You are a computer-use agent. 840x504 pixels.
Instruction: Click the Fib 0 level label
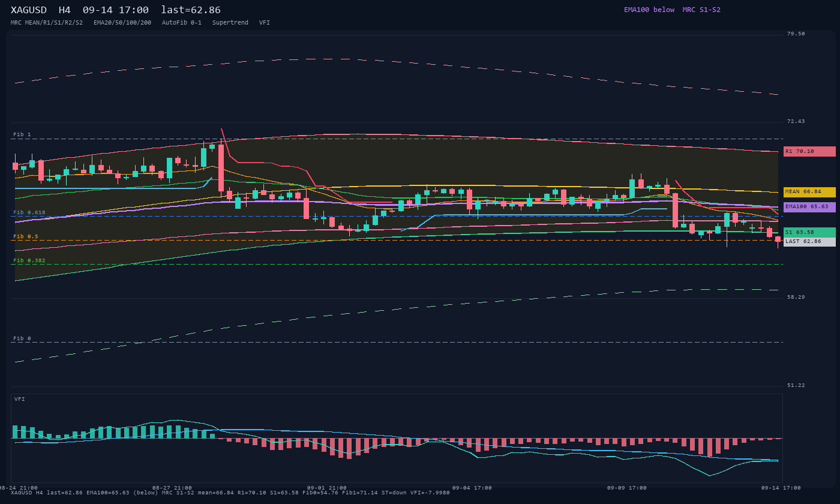tap(22, 338)
